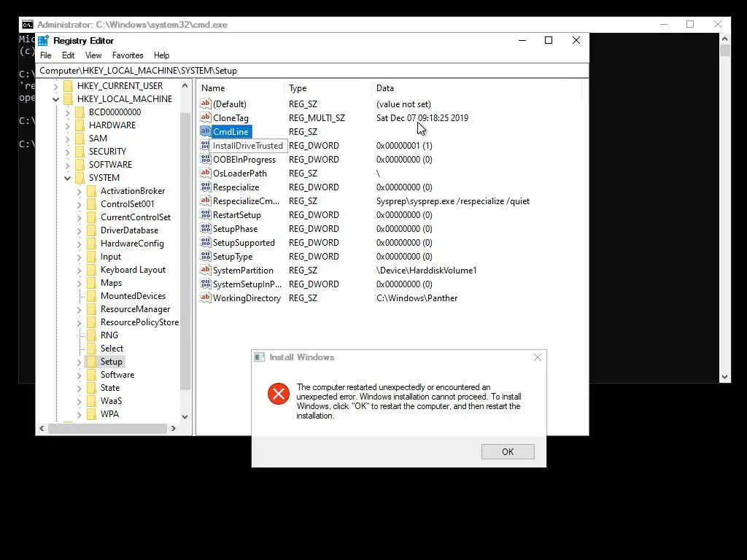The height and width of the screenshot is (560, 747).
Task: Open the Edit menu
Action: (x=68, y=55)
